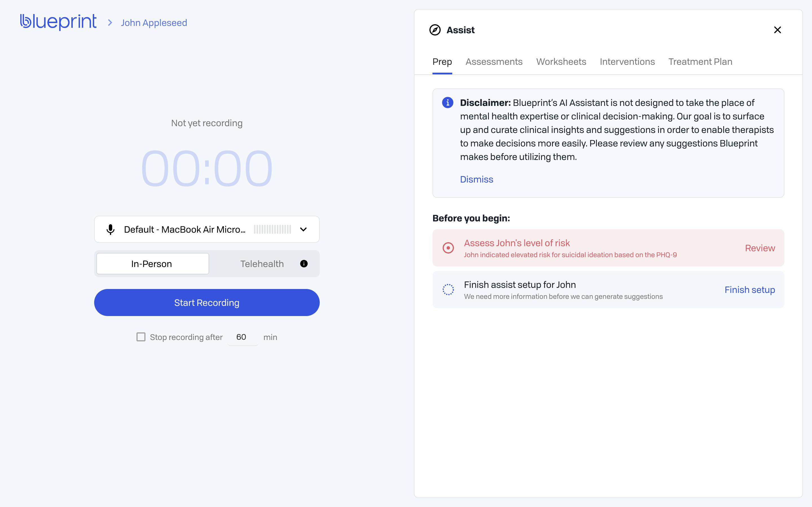Screen dimensions: 812x507
Task: Click the Disclaimer info icon
Action: [x=448, y=103]
